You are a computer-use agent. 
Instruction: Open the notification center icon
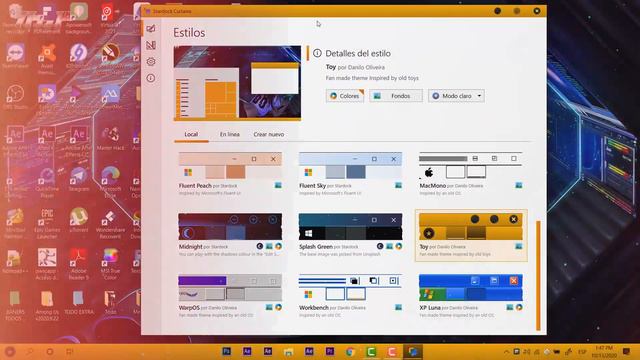[x=626, y=351]
